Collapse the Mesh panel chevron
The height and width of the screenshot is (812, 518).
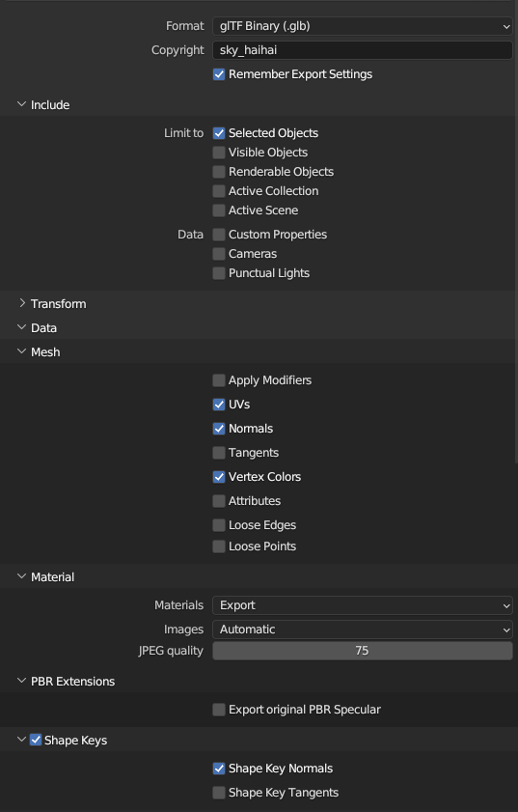[22, 351]
